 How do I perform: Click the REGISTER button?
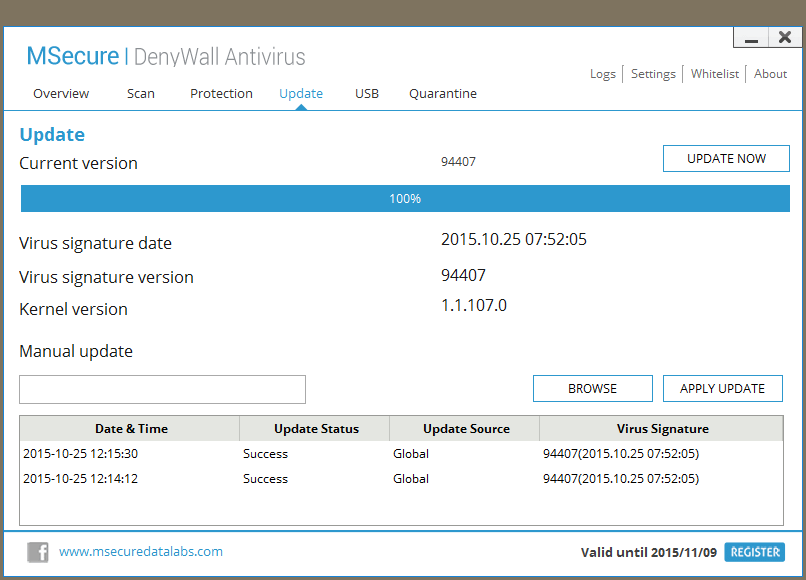coord(755,552)
